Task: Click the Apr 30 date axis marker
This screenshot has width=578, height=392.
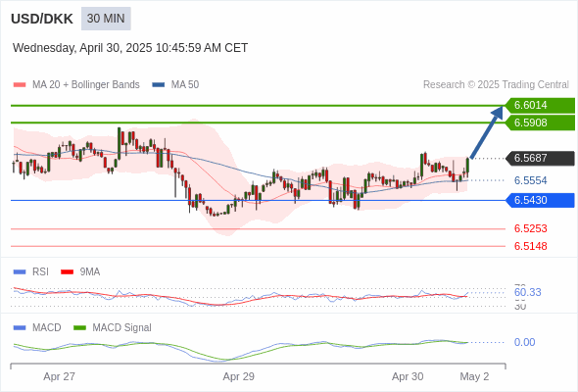Action: [x=408, y=376]
